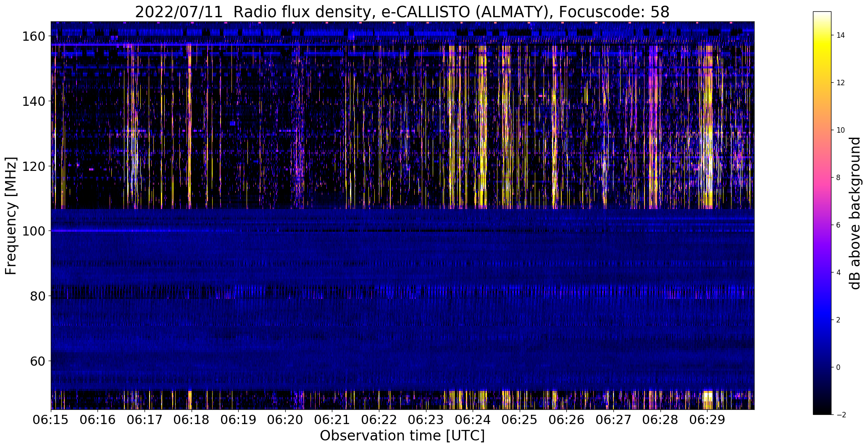
Task: Click the 'Frequency [MHz]' axis label
Action: tap(11, 216)
